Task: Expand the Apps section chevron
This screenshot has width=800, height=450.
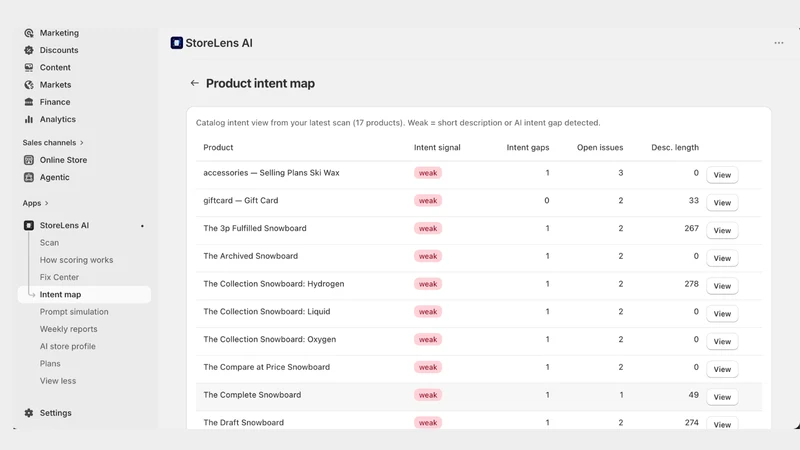Action: click(x=46, y=203)
